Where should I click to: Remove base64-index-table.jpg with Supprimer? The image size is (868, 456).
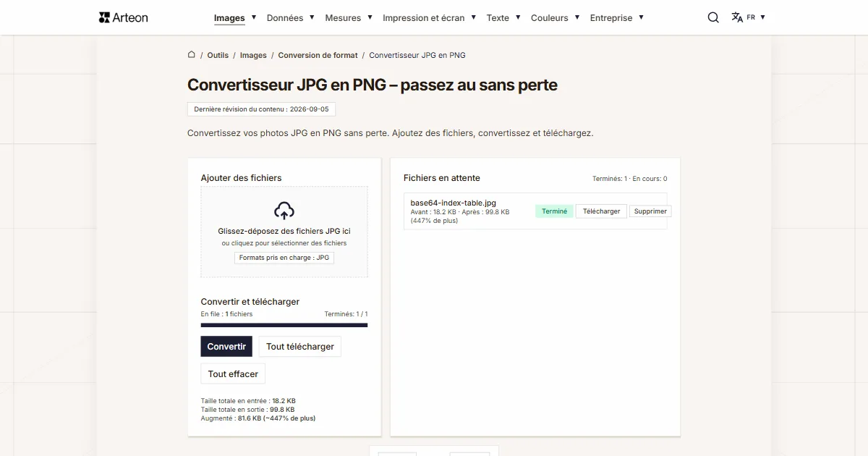[650, 211]
